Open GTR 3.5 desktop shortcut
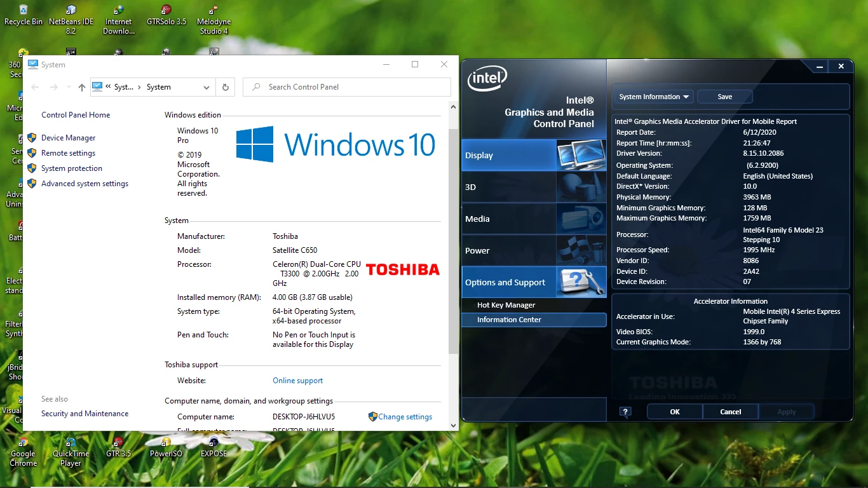868x488 pixels. coord(118,447)
